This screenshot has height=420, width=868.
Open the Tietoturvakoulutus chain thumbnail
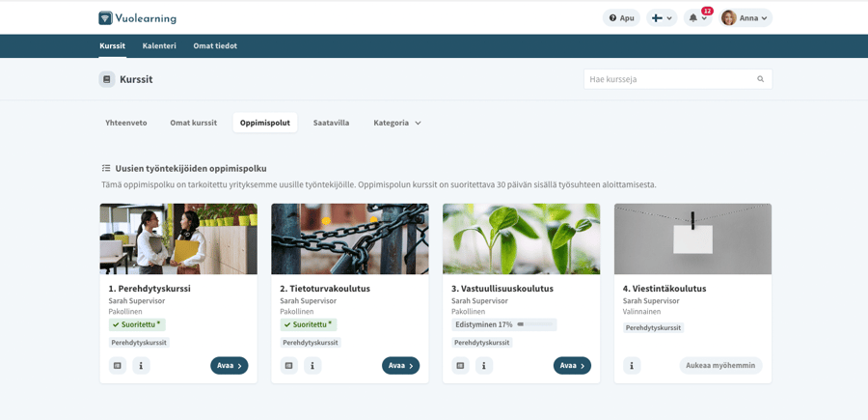click(x=350, y=238)
